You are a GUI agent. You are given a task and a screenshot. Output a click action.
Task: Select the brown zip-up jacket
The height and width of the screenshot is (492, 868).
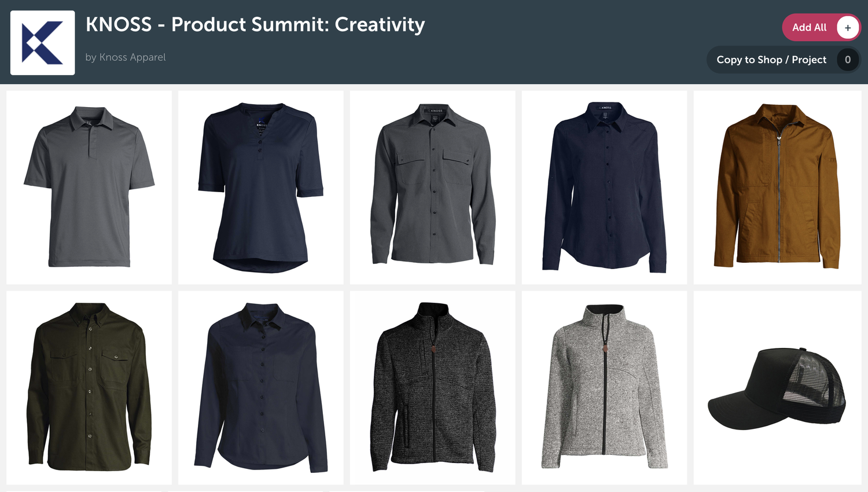click(777, 187)
